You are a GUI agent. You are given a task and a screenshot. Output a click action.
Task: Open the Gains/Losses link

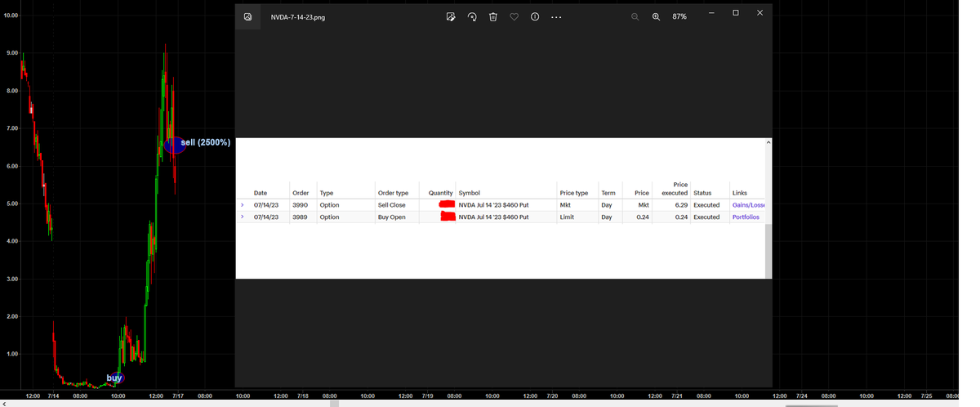pyautogui.click(x=748, y=205)
